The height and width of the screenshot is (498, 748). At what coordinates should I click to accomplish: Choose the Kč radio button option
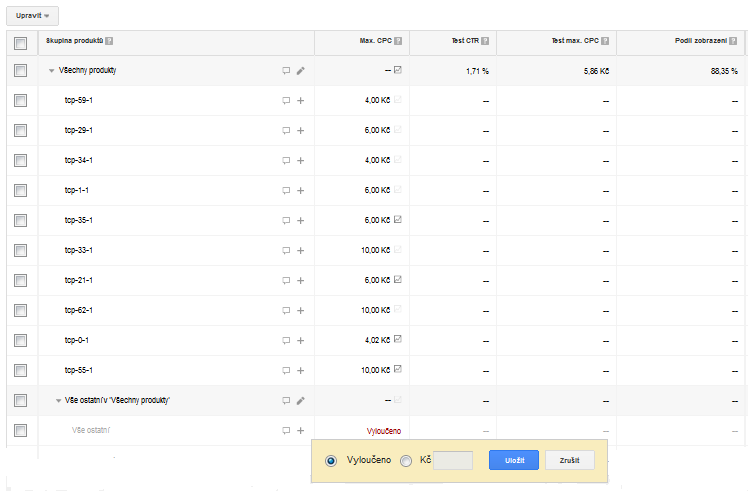pos(406,461)
